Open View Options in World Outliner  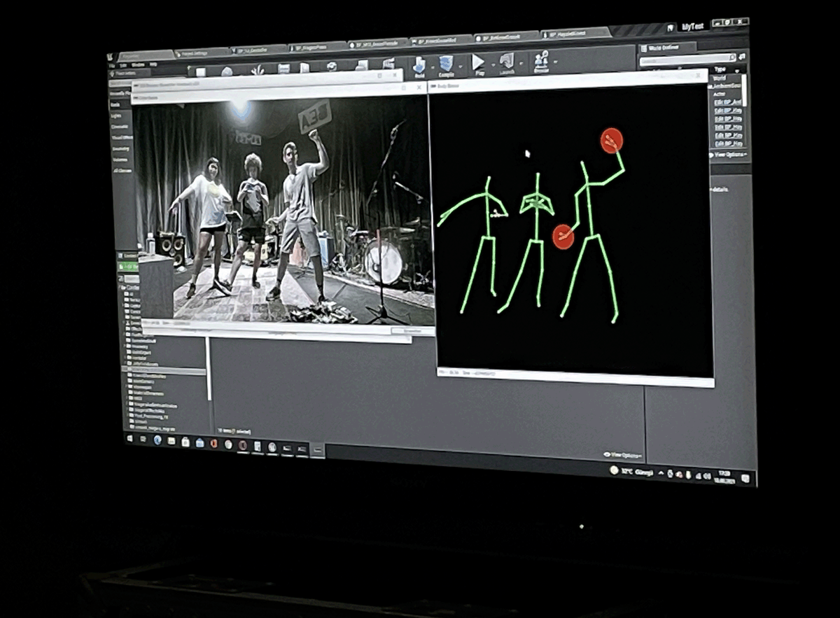[730, 155]
